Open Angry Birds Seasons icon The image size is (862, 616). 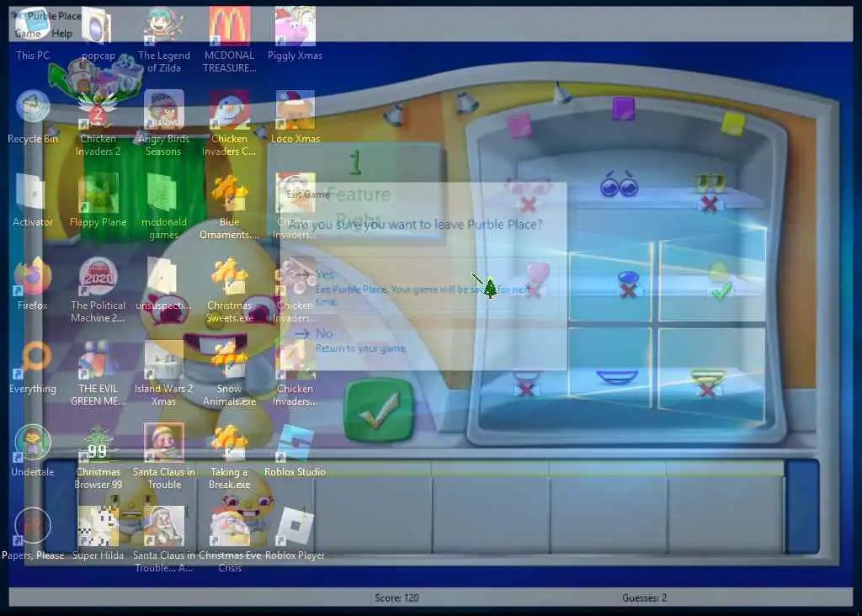pos(164,123)
